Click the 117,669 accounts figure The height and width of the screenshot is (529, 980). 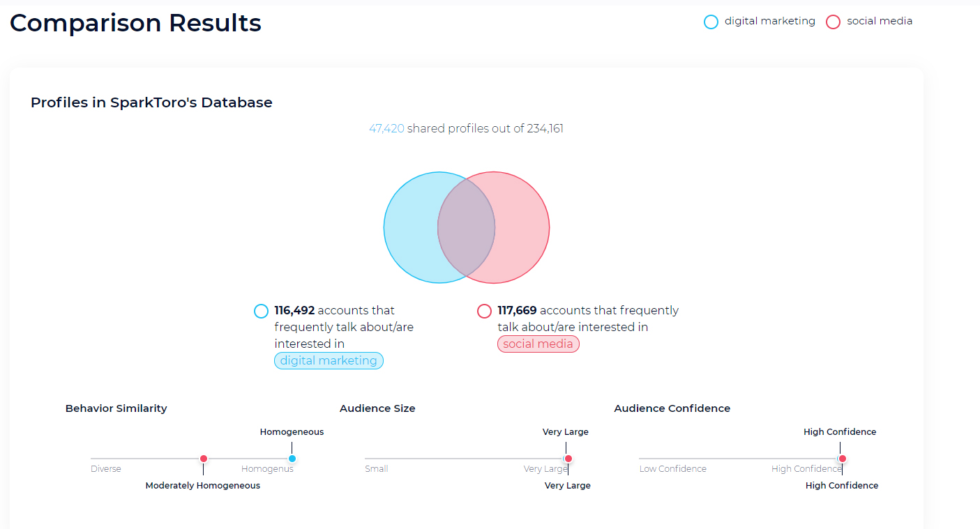click(x=517, y=310)
